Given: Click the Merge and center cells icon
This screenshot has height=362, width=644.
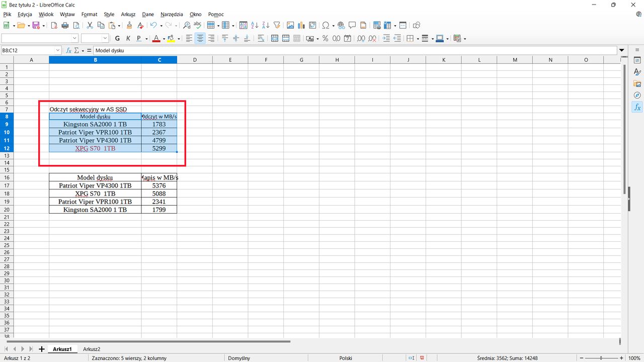Looking at the screenshot, I should [x=275, y=38].
